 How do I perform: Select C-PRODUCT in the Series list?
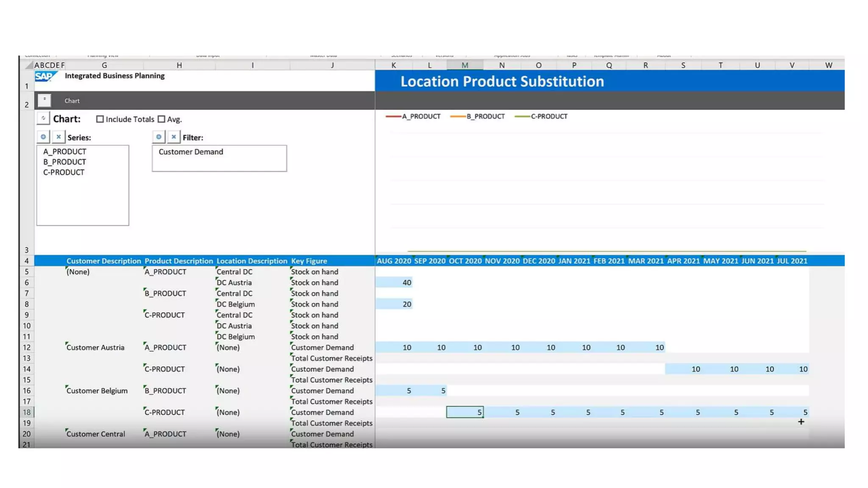64,172
